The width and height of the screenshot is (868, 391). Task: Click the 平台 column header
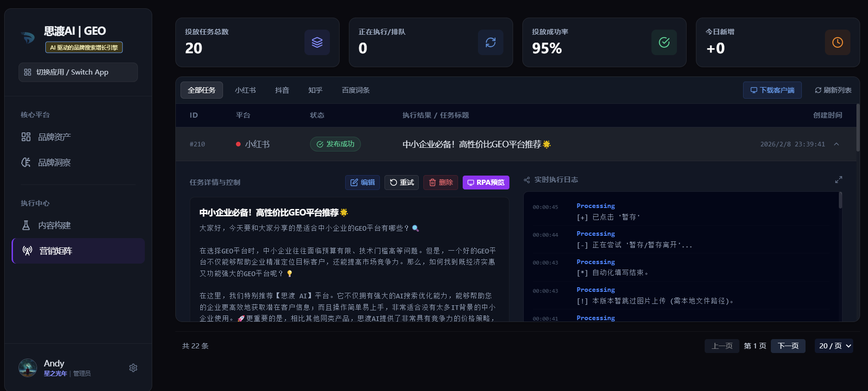tap(243, 115)
